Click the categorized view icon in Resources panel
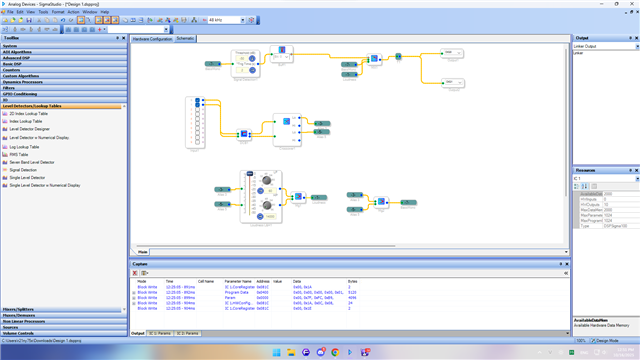Screen dimensions: 640x360 [x=576, y=186]
